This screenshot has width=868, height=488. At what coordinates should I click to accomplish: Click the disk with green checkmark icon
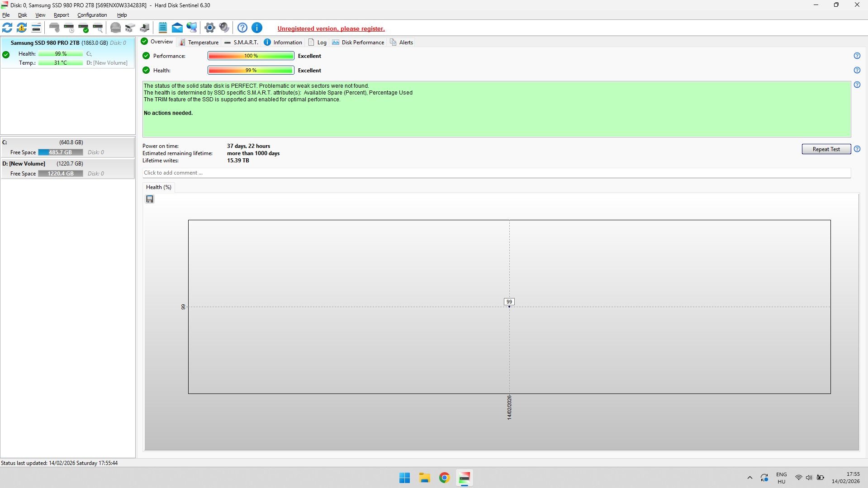pyautogui.click(x=84, y=28)
